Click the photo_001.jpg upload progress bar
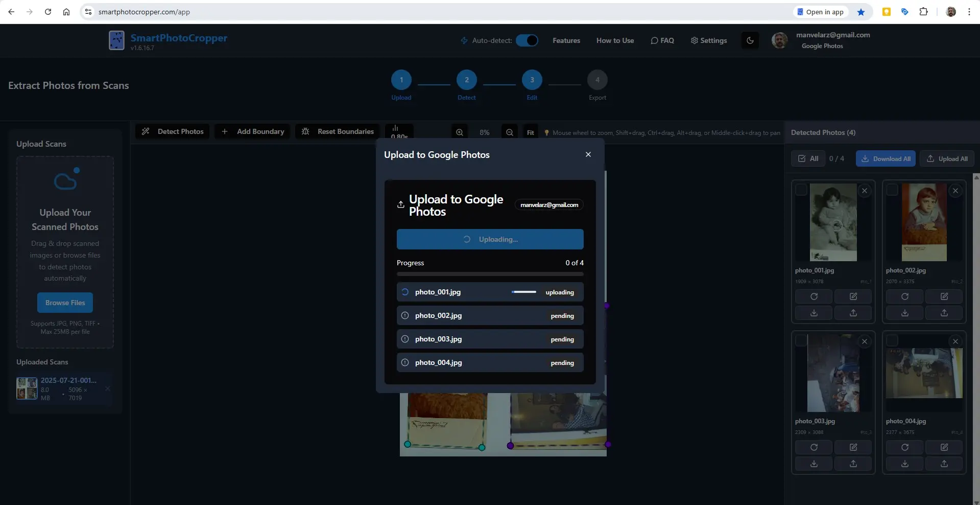The height and width of the screenshot is (505, 980). 524,292
